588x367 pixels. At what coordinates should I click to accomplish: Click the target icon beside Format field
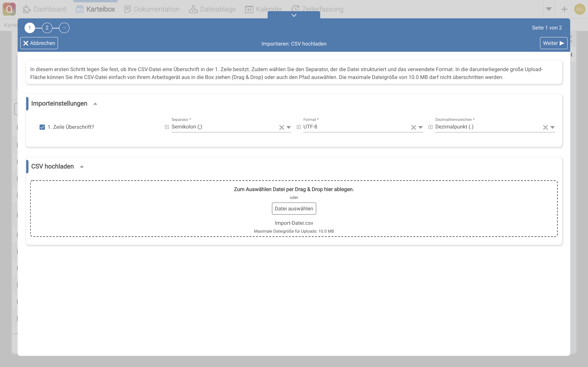point(299,127)
